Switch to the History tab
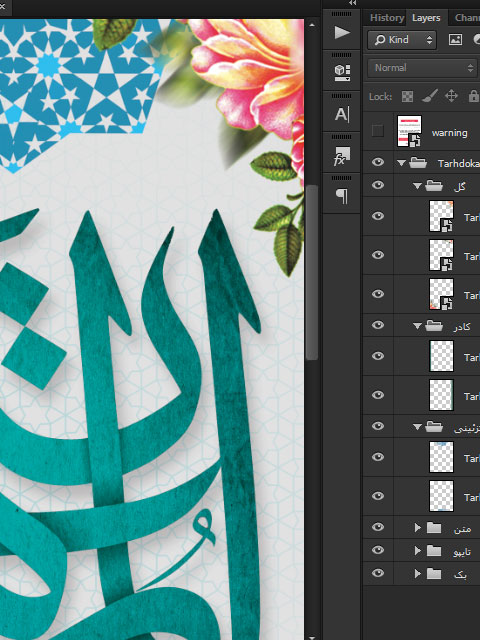 pos(386,18)
